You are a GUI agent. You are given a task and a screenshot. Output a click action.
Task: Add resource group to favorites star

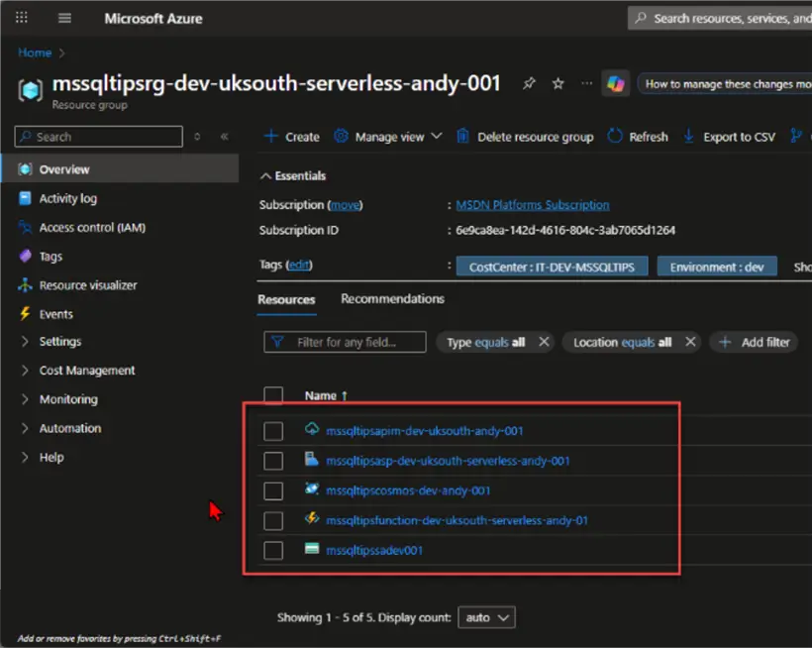[x=558, y=83]
